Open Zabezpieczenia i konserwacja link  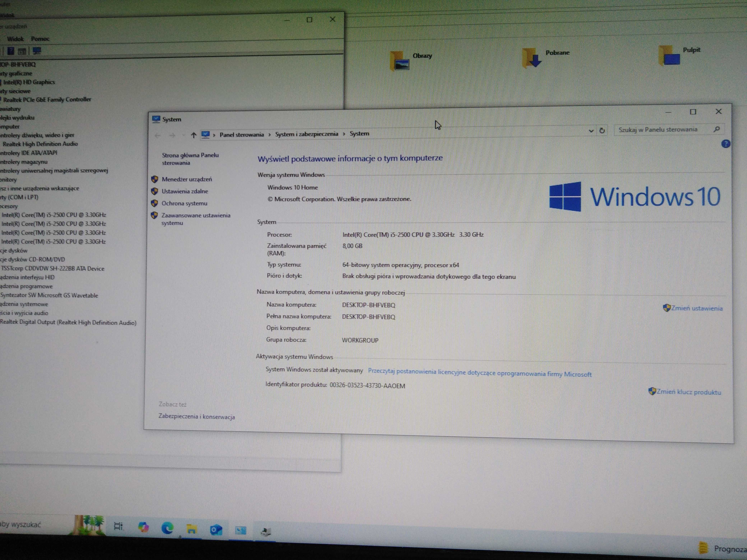coord(197,417)
